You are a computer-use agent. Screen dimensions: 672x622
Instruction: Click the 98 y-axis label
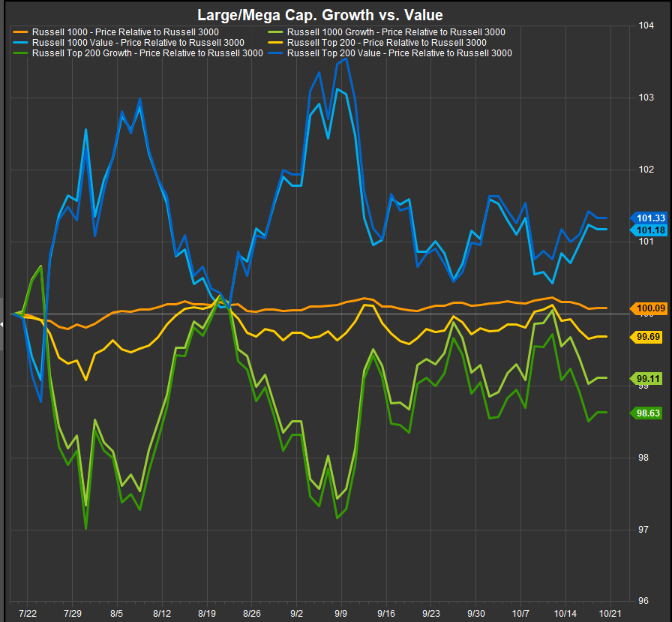643,458
